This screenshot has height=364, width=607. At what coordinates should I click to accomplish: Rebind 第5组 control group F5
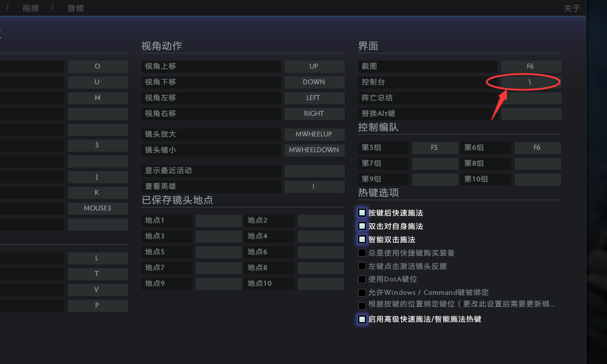click(x=435, y=147)
